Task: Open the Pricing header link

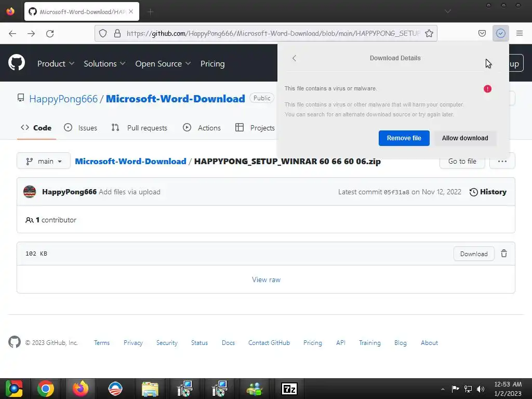Action: [x=212, y=63]
